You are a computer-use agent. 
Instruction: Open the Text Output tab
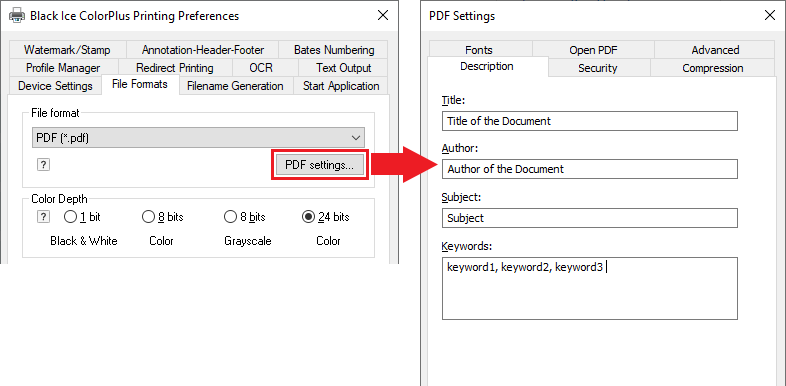(343, 68)
